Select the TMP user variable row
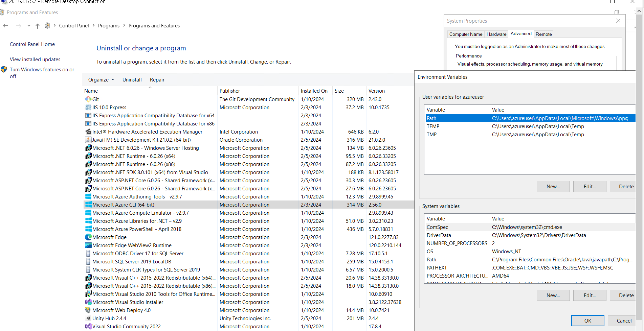This screenshot has height=331, width=644. [x=531, y=134]
